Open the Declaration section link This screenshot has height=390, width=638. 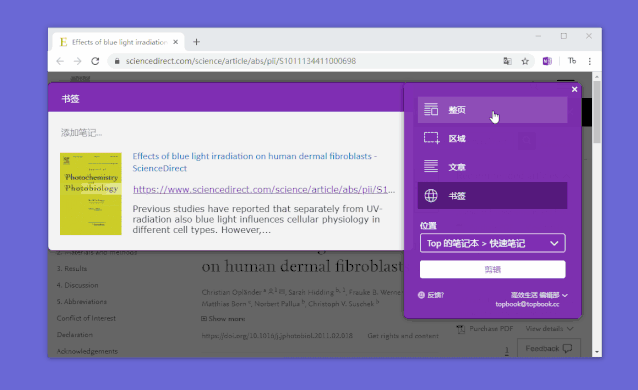tap(74, 335)
